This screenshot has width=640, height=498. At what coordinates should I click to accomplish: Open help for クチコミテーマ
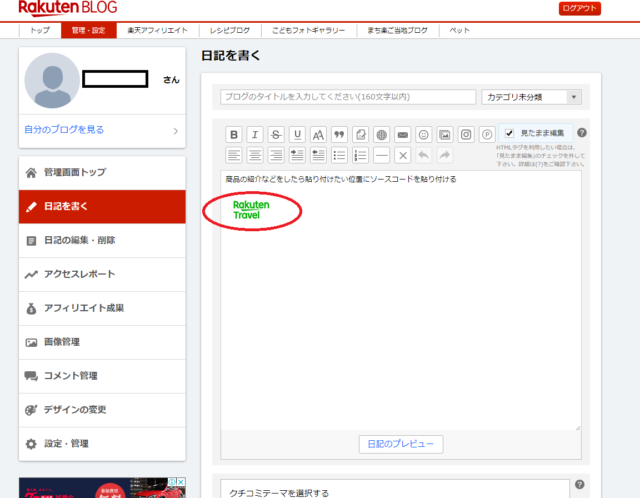[x=580, y=485]
